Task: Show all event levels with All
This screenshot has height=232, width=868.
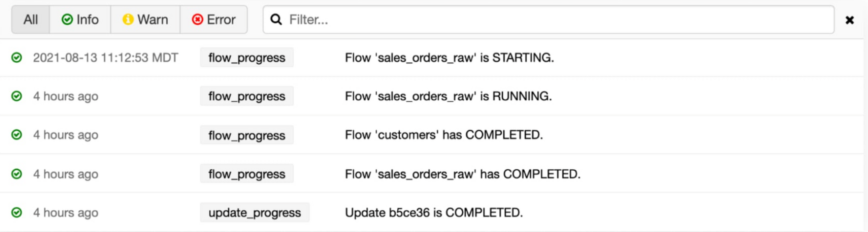Action: 30,20
